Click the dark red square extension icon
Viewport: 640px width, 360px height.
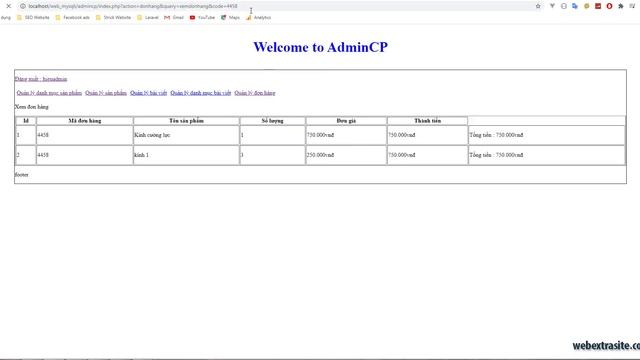(598, 6)
